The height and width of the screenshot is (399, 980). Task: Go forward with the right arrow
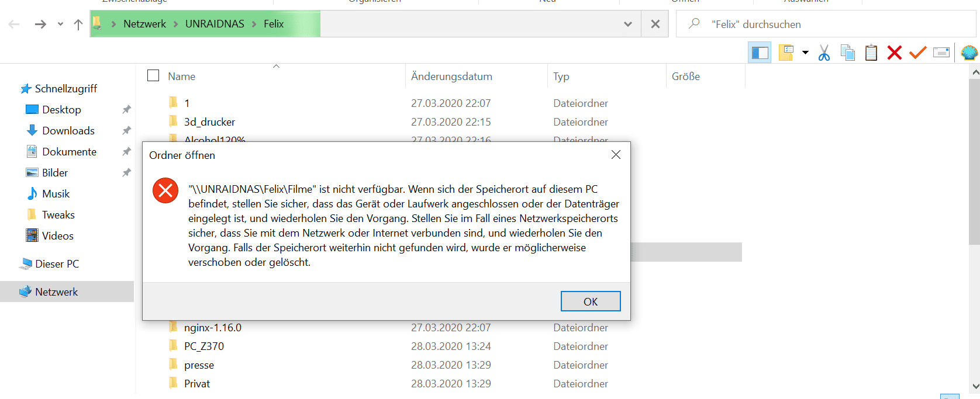[40, 24]
